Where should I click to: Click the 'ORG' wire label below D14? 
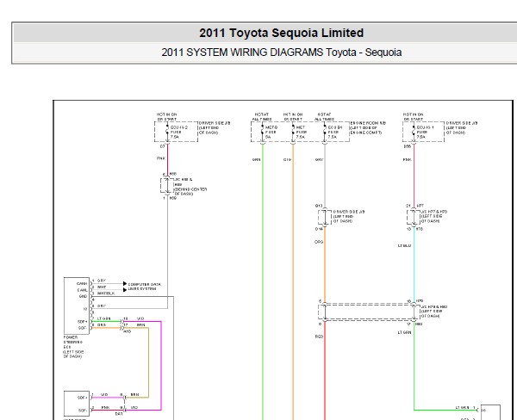319,242
